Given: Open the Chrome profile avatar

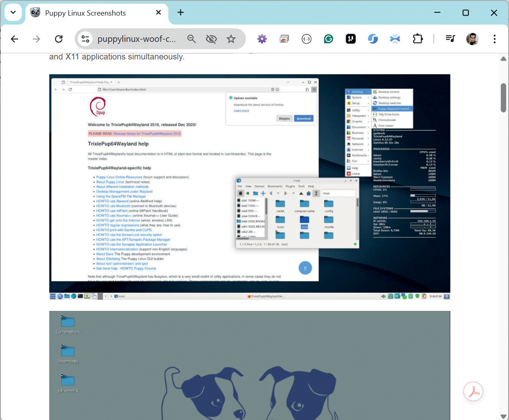Looking at the screenshot, I should (x=472, y=39).
